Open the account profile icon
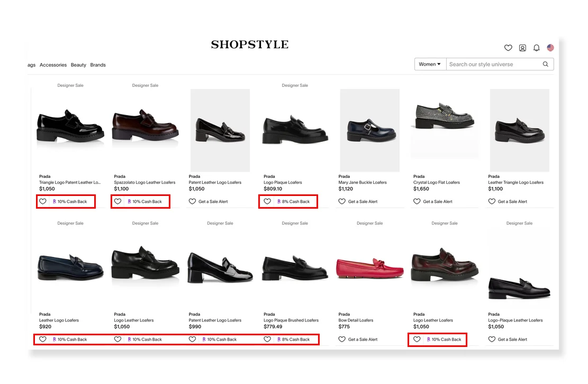Image resolution: width=588 pixels, height=384 pixels. click(x=522, y=48)
